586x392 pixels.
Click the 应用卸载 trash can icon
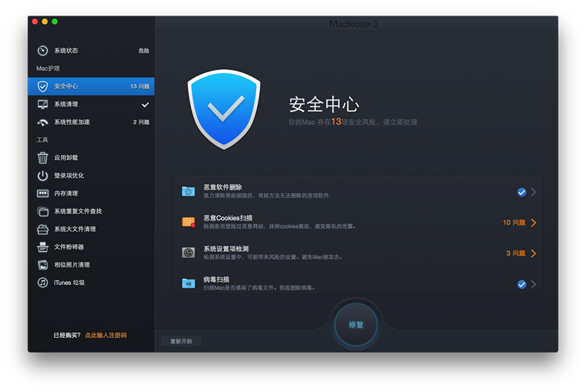click(x=42, y=158)
